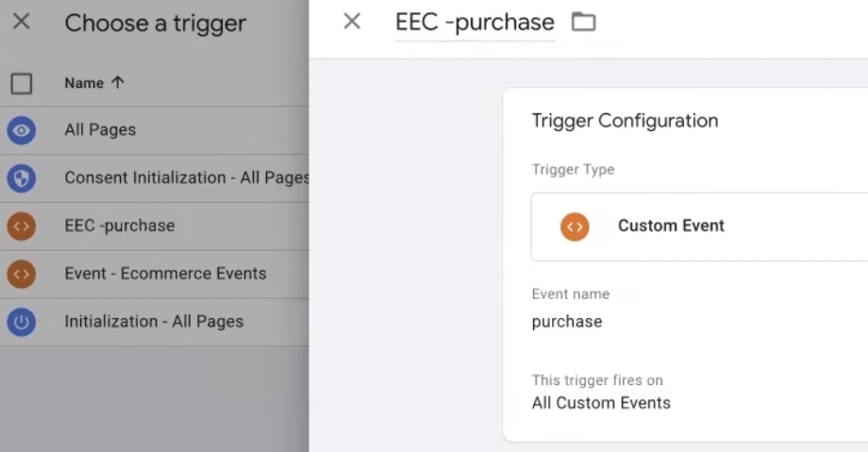Open the folder icon beside trigger name
This screenshot has width=868, height=452.
[x=584, y=22]
